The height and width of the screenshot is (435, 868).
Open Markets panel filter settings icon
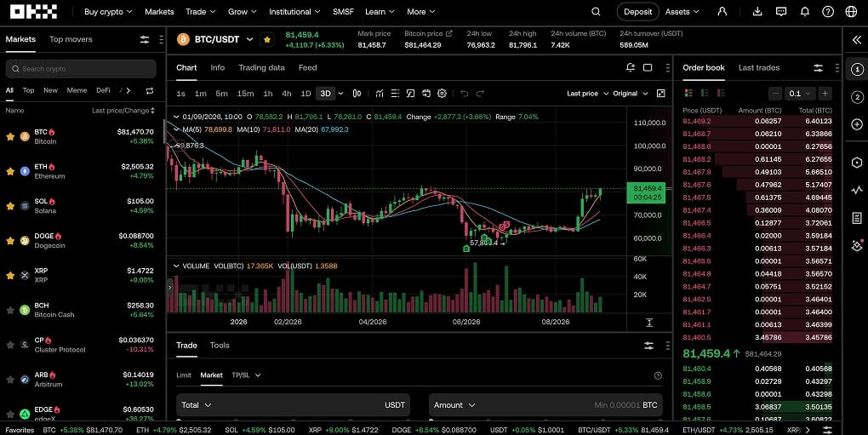(x=145, y=39)
